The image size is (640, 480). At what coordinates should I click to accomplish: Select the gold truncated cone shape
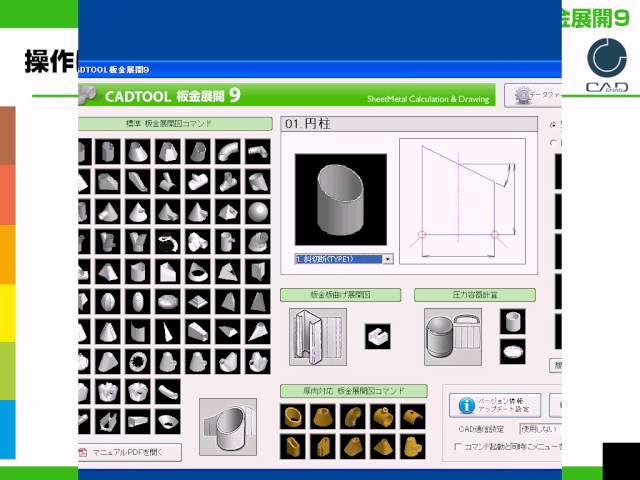point(322,416)
